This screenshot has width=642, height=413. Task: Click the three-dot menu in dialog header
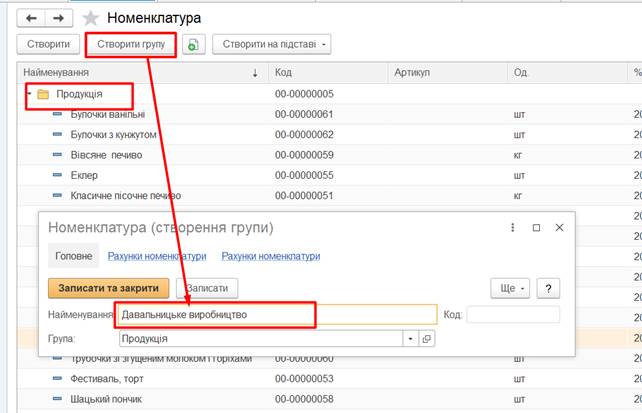(513, 227)
